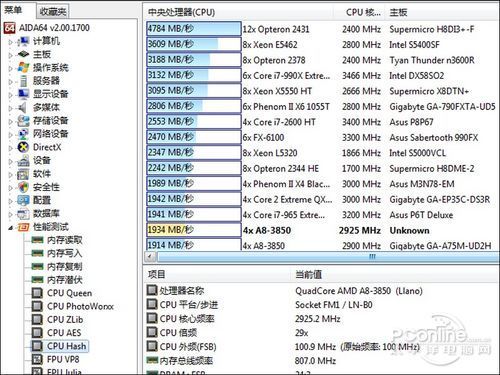Viewport: 500px width, 375px height.
Task: Expand the 网络设备 tree node
Action: click(10, 135)
